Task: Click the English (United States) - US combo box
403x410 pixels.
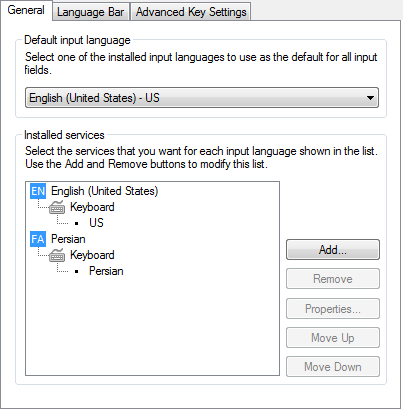Action: click(x=202, y=98)
